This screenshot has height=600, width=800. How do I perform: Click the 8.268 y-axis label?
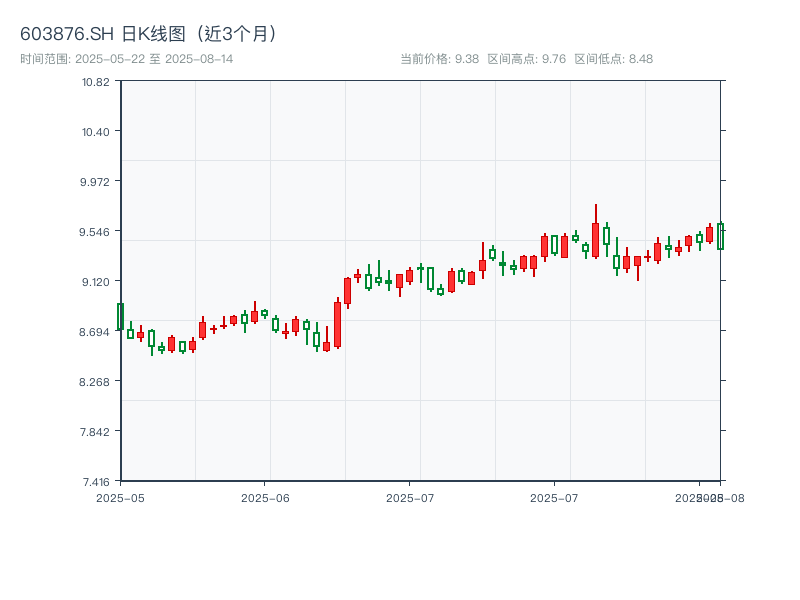(x=96, y=381)
